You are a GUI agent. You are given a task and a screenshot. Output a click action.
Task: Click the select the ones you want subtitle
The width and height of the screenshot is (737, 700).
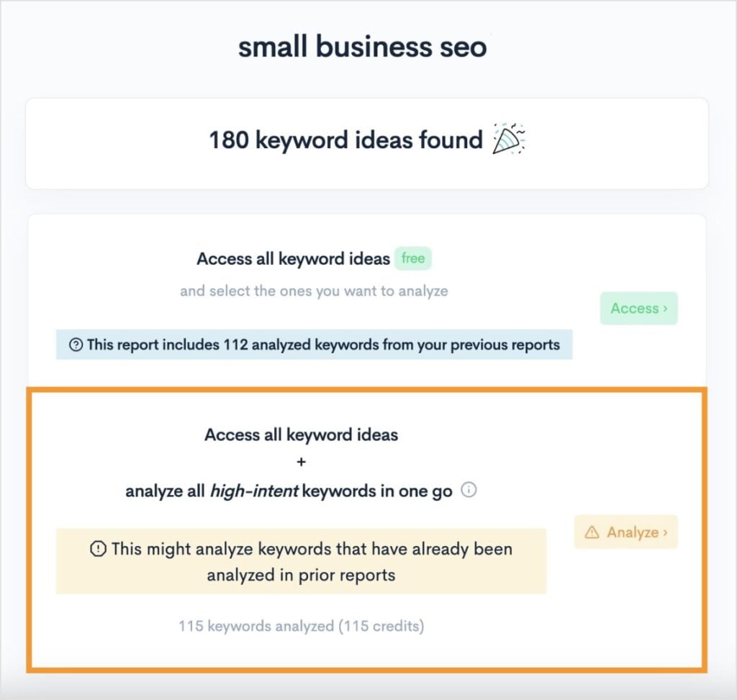[315, 291]
